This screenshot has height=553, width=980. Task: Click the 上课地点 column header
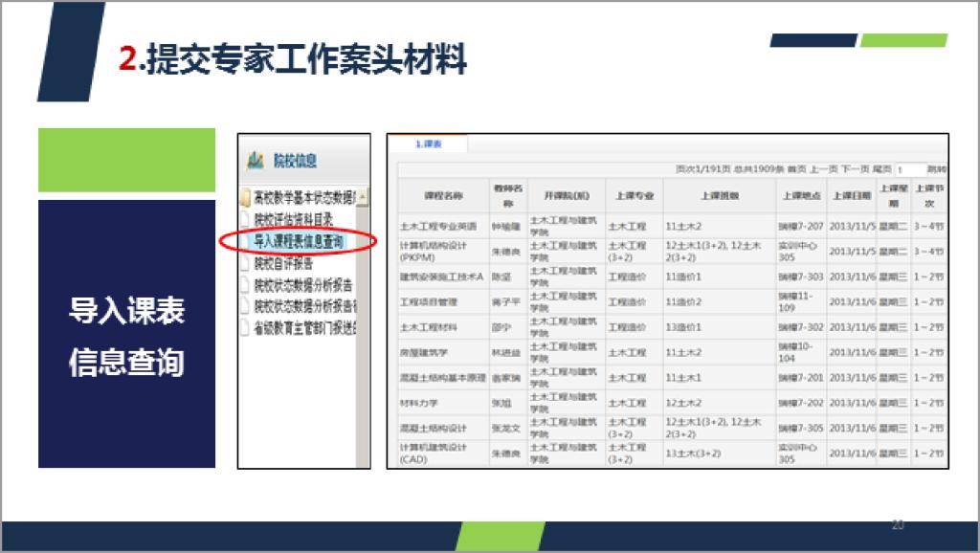[x=801, y=195]
